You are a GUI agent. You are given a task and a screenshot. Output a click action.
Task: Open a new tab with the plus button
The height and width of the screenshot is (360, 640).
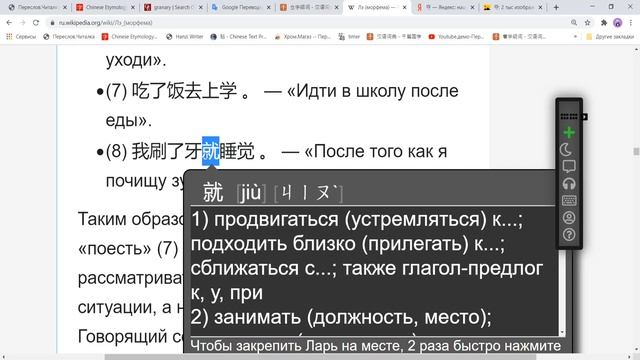[556, 7]
